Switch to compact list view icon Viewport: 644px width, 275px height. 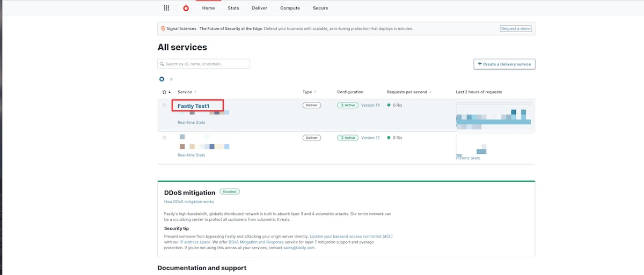point(171,79)
